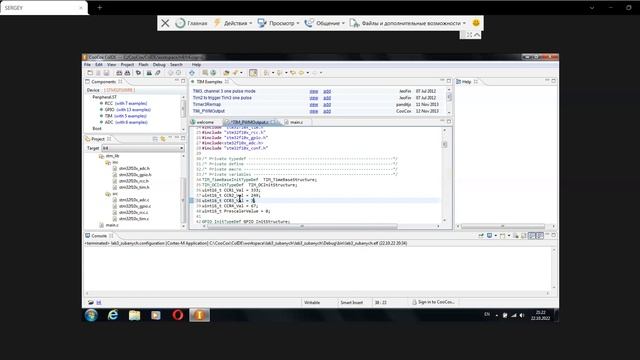
Task: Click the Collapse All icon in Project panel
Action: [x=155, y=139]
